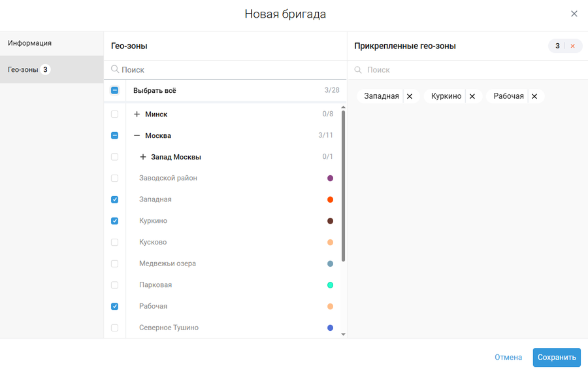
Task: Uncheck the Западная geo-zone checkbox
Action: click(115, 199)
